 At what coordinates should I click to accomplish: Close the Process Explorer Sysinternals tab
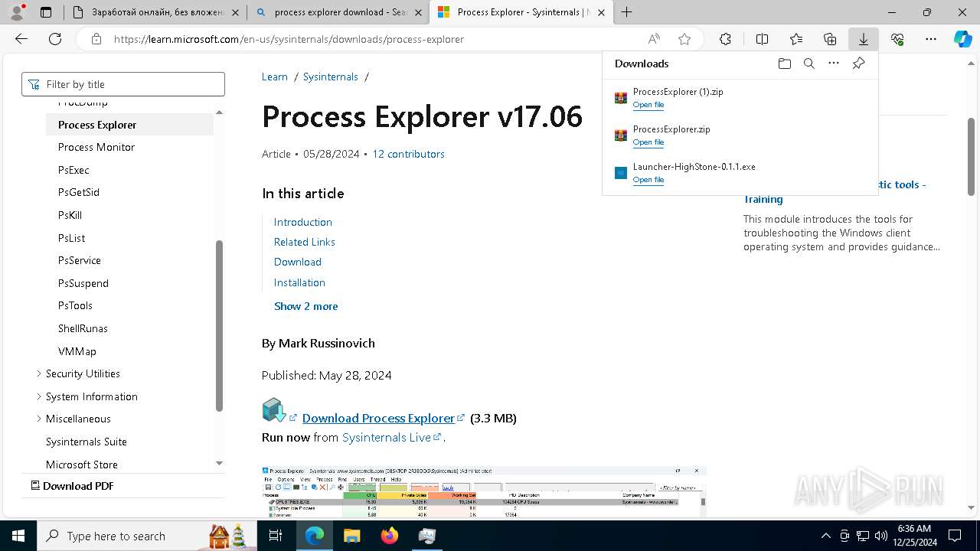(x=601, y=12)
